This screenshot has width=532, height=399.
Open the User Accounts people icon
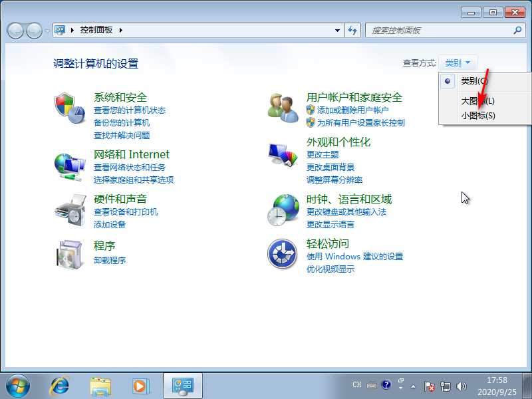point(283,107)
